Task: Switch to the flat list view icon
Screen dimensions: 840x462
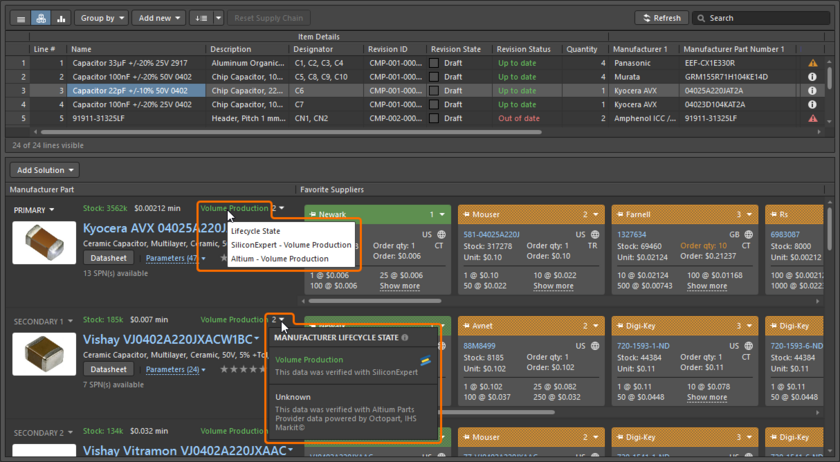Action: [x=20, y=18]
